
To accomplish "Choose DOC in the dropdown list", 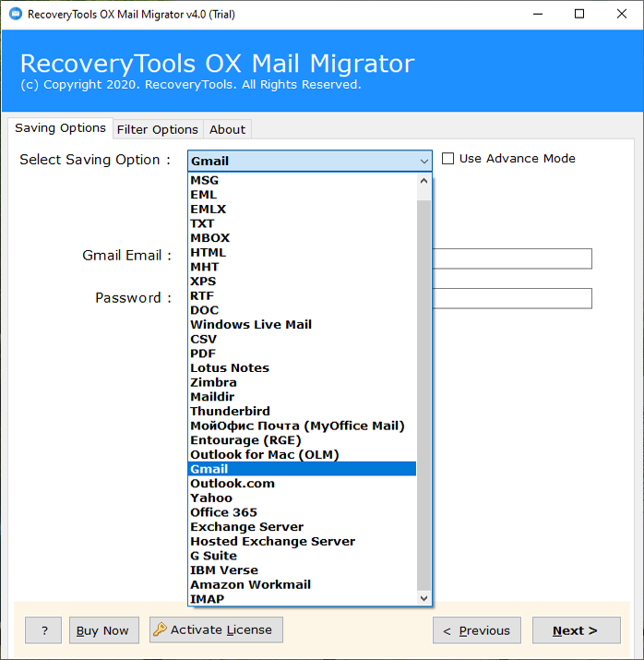I will click(x=302, y=310).
